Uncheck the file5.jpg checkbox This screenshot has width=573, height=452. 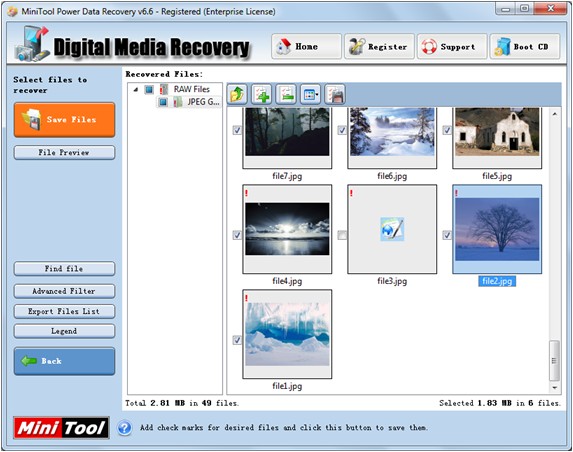(447, 130)
